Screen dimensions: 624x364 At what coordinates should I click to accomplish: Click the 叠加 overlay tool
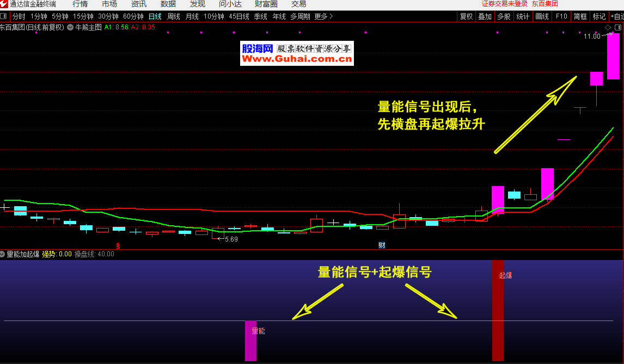pos(485,16)
